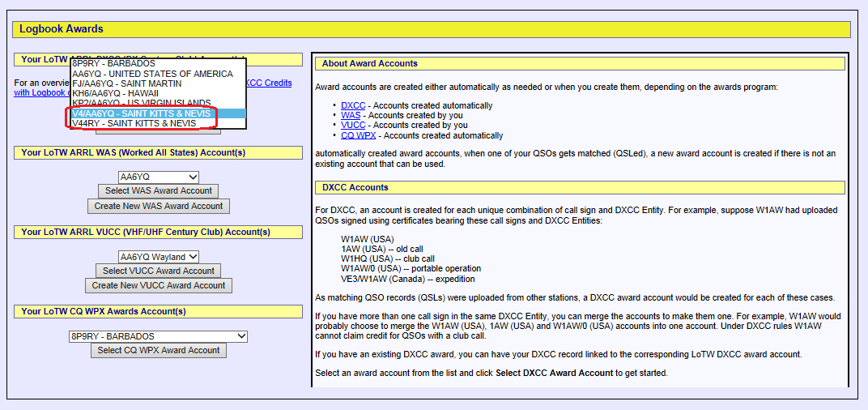
Task: Open the DXCC link in About Award Accounts
Action: click(x=352, y=106)
